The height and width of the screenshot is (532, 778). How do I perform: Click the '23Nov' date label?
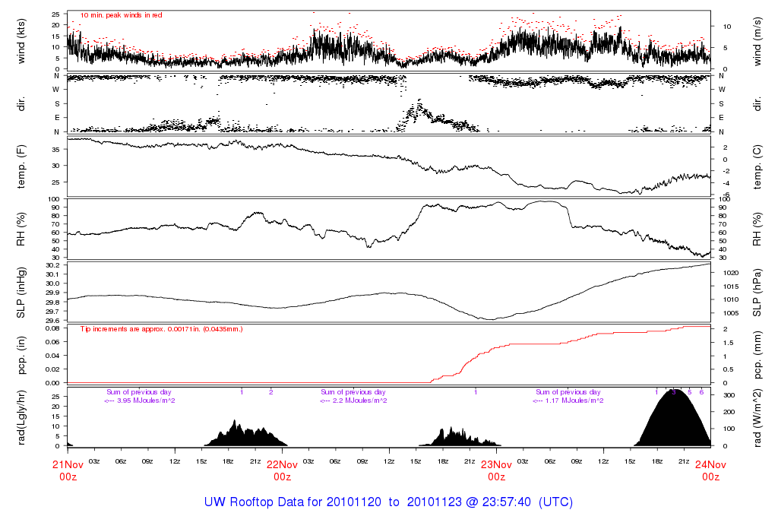pos(497,465)
